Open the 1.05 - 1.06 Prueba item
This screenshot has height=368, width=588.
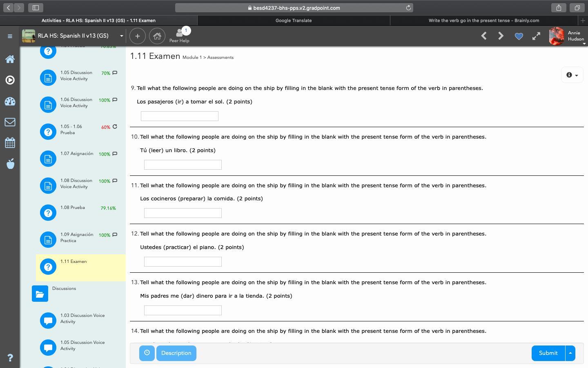pyautogui.click(x=81, y=132)
